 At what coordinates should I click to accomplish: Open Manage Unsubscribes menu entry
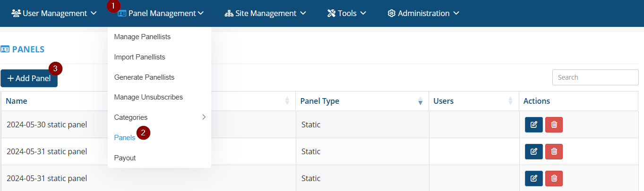pos(148,97)
